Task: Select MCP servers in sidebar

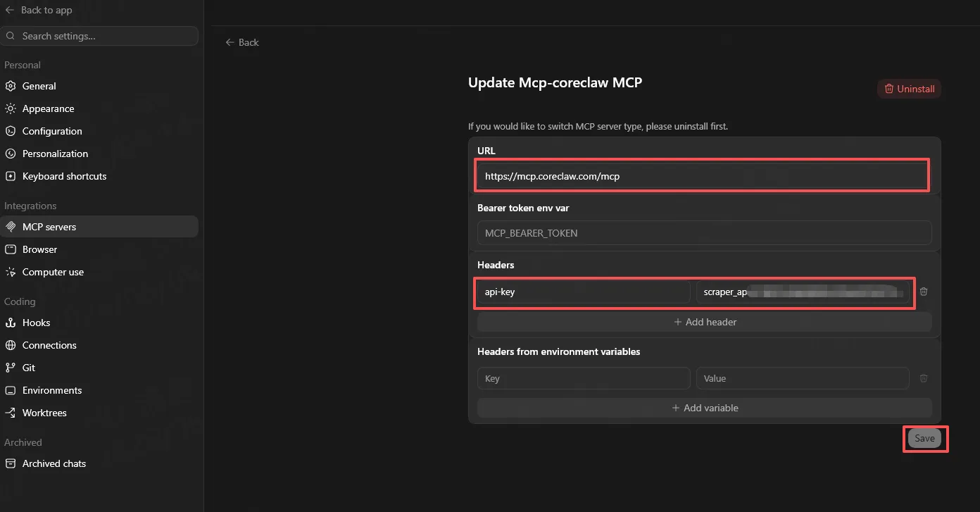Action: [99, 227]
